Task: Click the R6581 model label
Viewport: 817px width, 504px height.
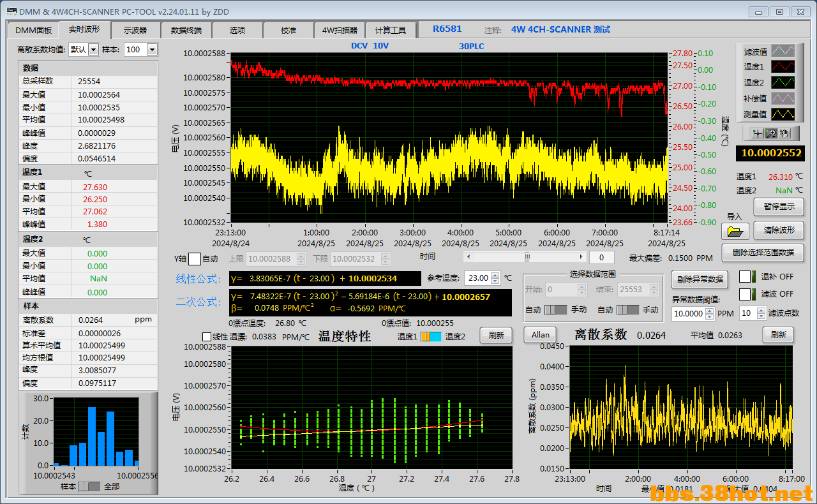Action: pos(447,29)
